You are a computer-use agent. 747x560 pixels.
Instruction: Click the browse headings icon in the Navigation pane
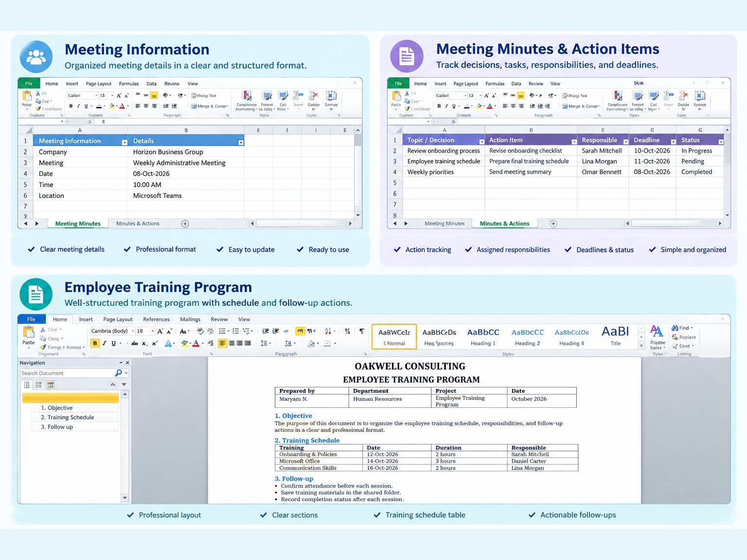27,385
